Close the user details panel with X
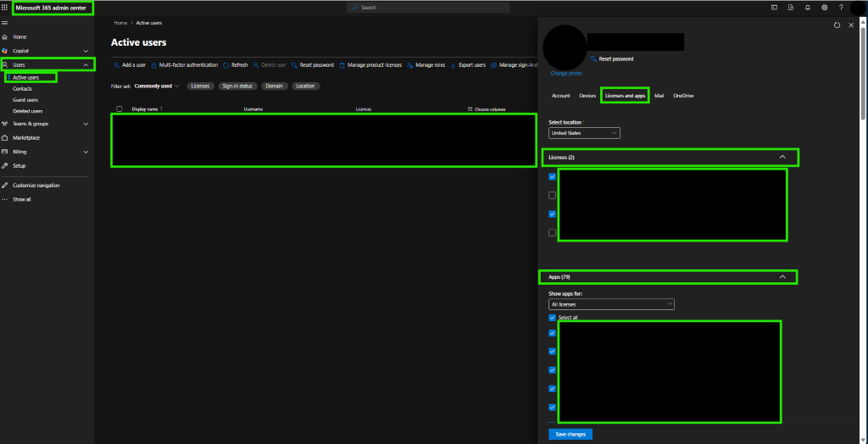 click(x=851, y=25)
